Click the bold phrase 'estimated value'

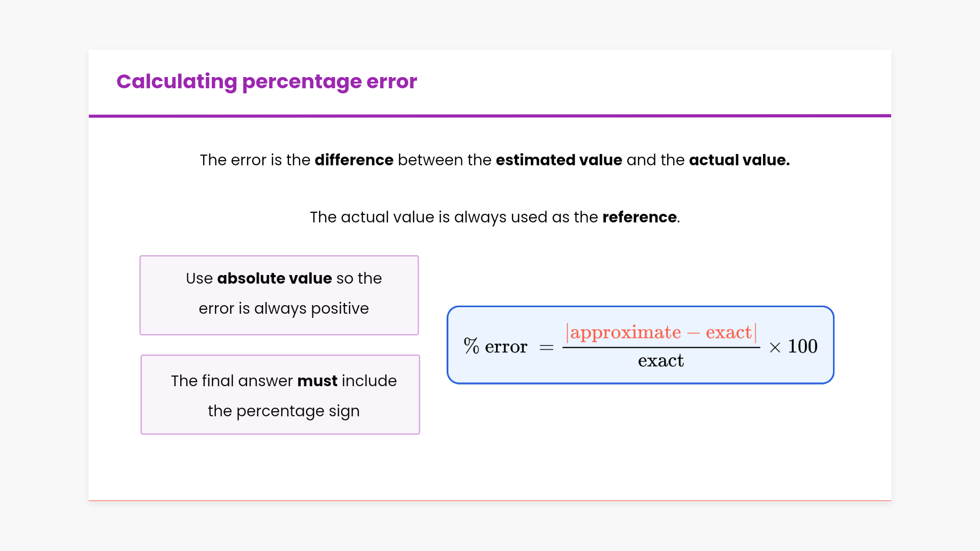(559, 160)
